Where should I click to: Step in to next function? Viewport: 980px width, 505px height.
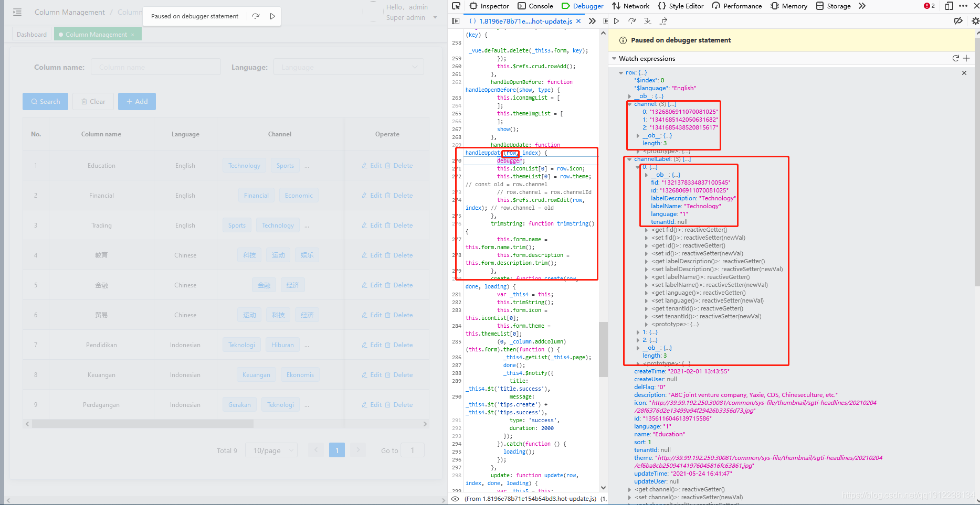click(x=647, y=21)
